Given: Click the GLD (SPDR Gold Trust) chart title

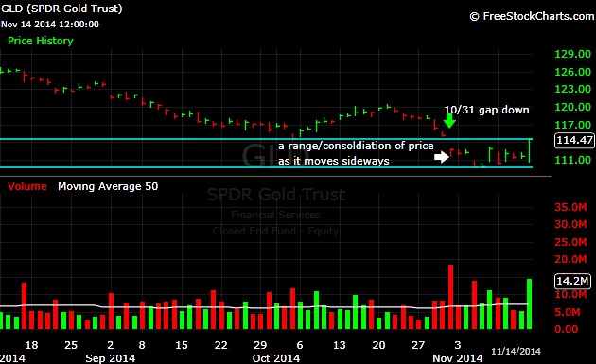Looking at the screenshot, I should [61, 9].
